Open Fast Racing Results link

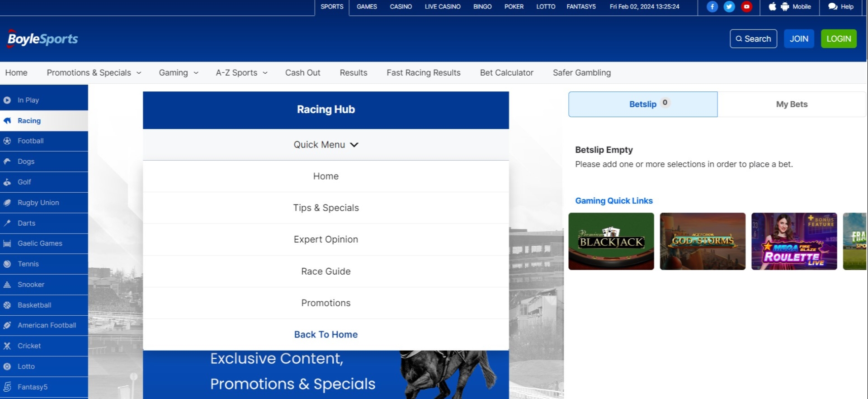[x=424, y=73]
